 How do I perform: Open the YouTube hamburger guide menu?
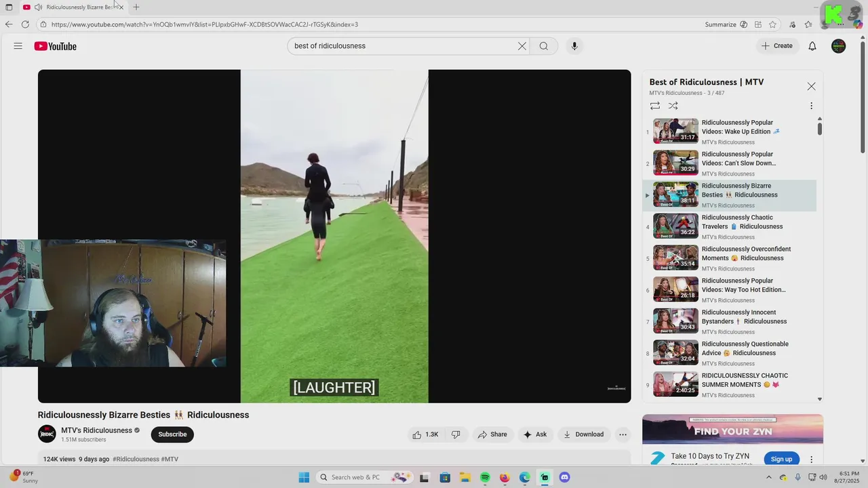coord(18,46)
